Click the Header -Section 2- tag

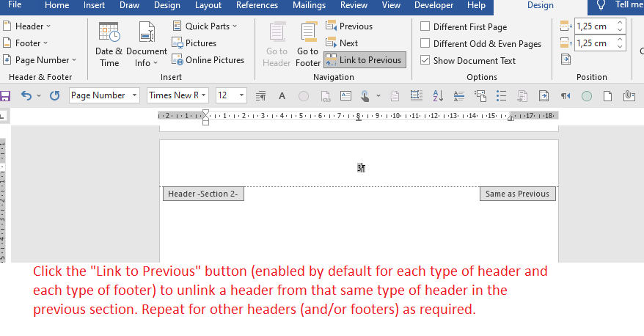coord(203,194)
